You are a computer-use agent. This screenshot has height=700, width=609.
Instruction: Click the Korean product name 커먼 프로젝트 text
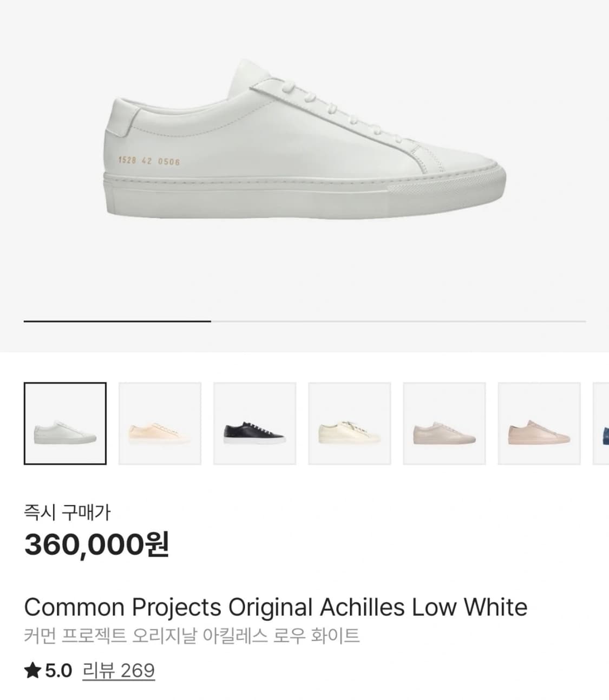192,636
